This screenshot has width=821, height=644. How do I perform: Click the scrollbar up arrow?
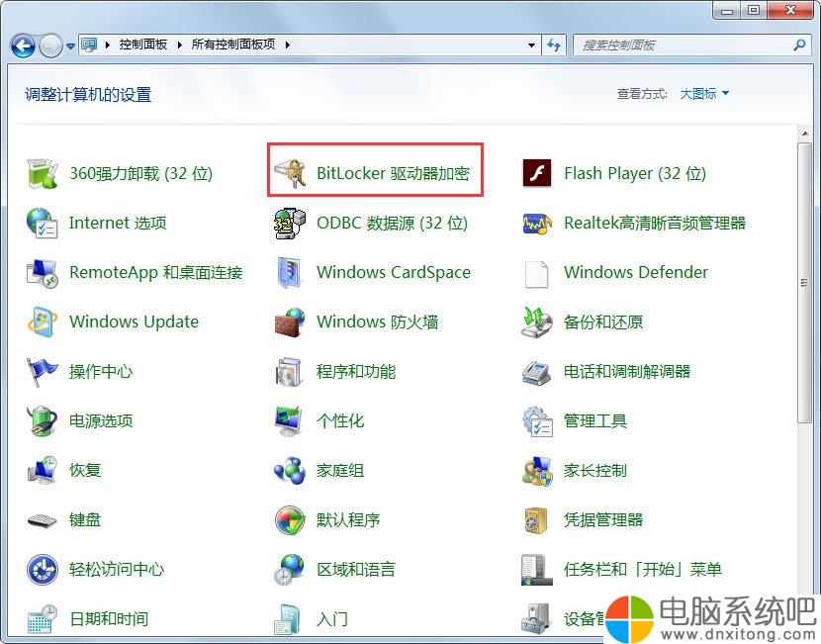coord(805,135)
